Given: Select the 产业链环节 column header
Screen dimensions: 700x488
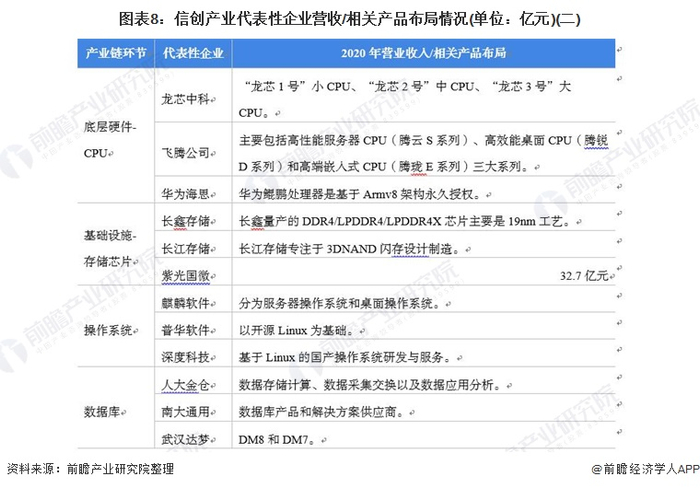Looking at the screenshot, I should [116, 53].
